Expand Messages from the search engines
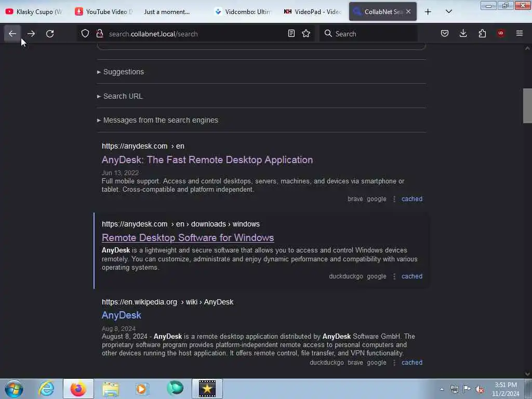 coord(157,120)
